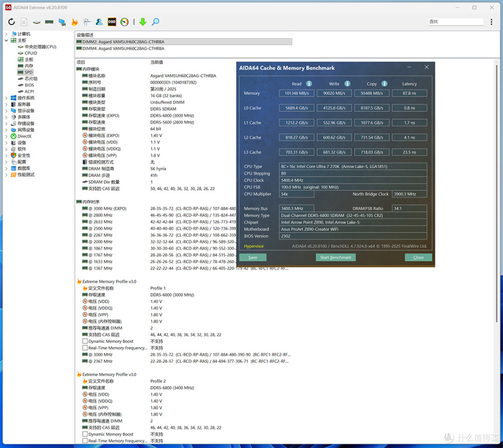Click the Memory Latency value 87.8 ns
503x448 pixels.
coord(409,93)
